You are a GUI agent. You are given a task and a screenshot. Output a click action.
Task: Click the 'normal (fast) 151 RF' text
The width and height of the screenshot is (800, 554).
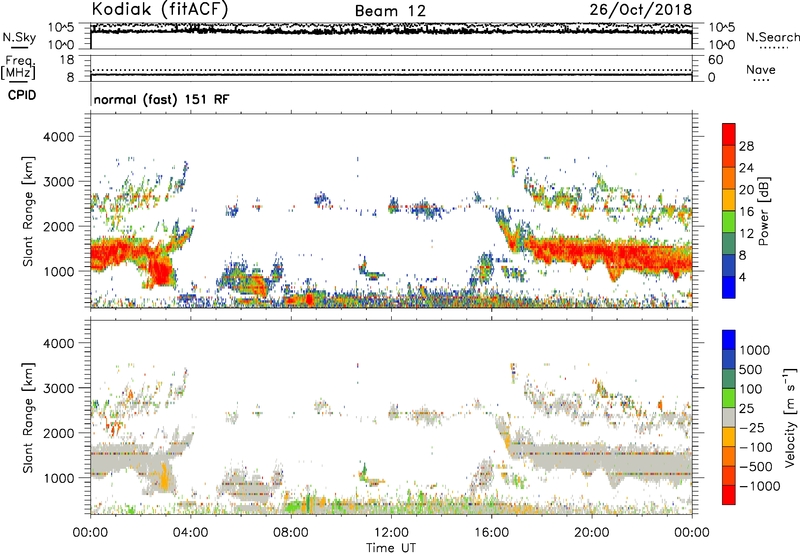161,99
